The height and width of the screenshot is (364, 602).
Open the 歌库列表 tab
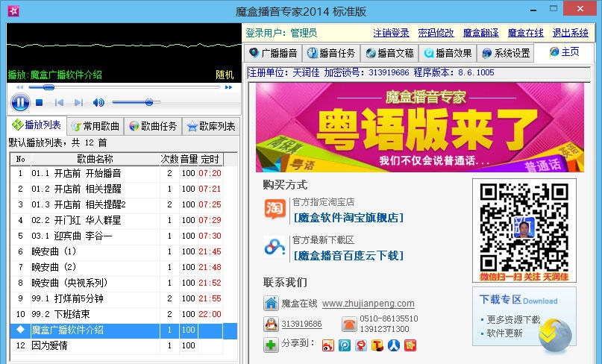coord(211,126)
